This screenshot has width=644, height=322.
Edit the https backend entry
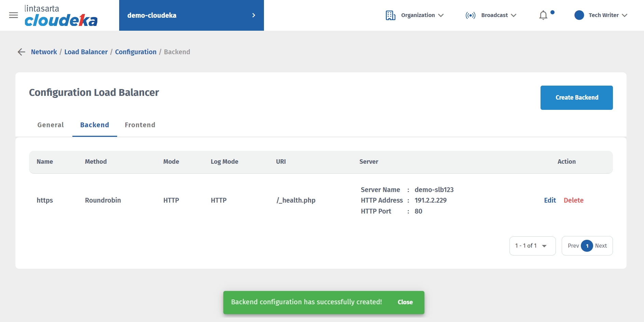coord(550,200)
